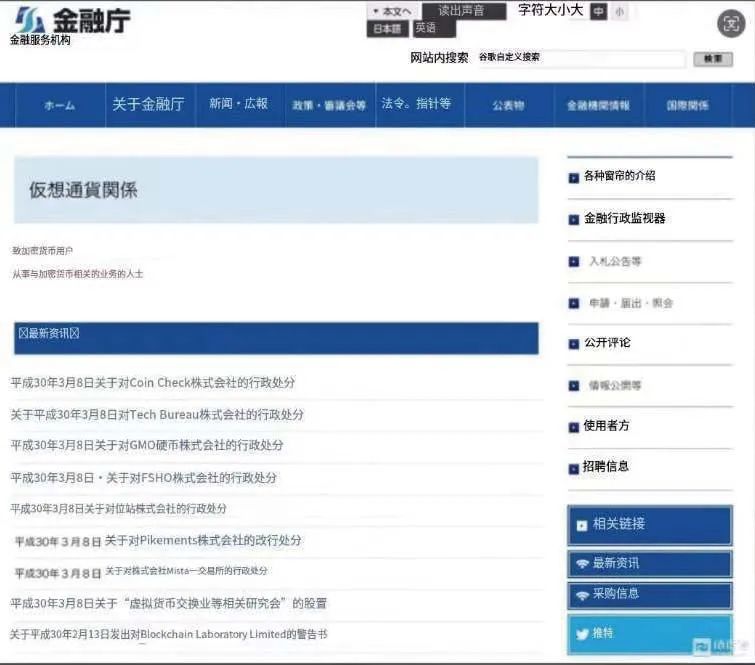Click arrow icon beside 公开评论
755x665 pixels.
pos(574,344)
